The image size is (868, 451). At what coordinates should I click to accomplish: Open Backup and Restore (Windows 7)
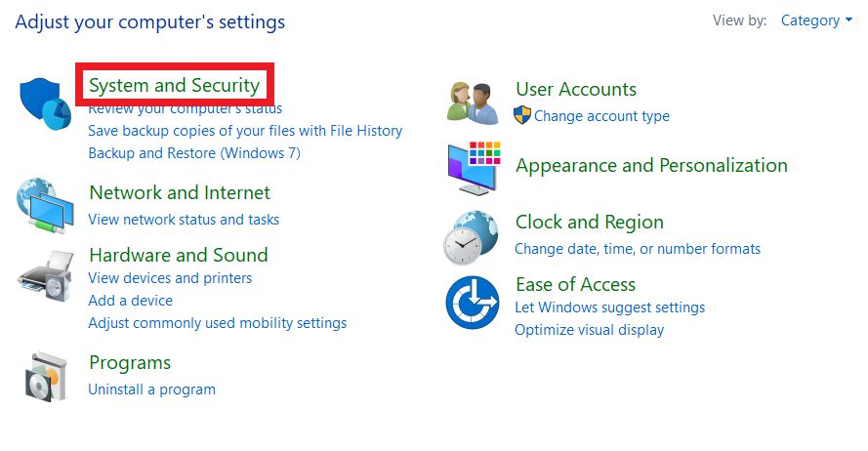194,153
